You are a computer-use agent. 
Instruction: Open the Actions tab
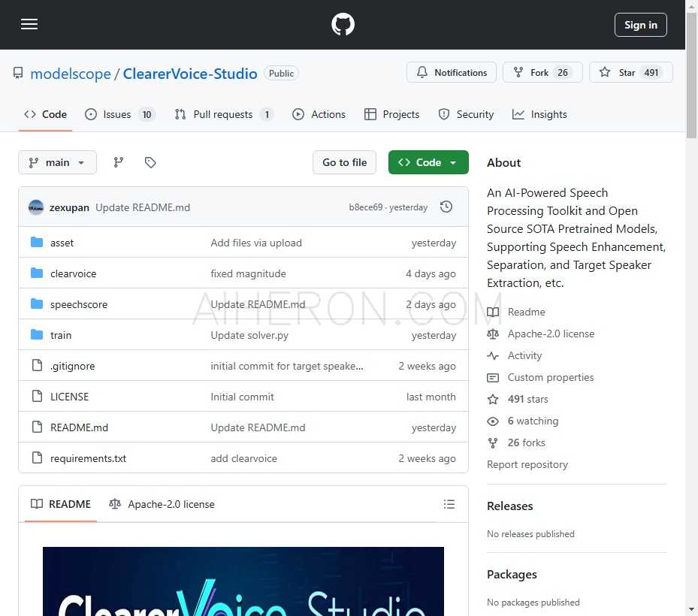pos(319,114)
